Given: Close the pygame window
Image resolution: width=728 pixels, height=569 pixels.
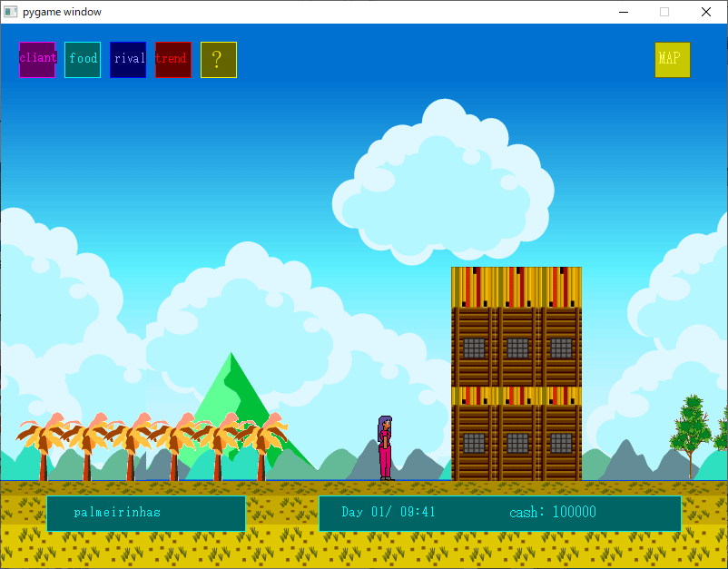Looking at the screenshot, I should tap(705, 12).
